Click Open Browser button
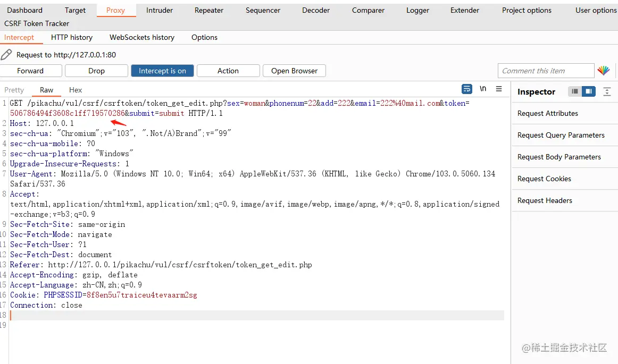The height and width of the screenshot is (364, 618). click(294, 71)
